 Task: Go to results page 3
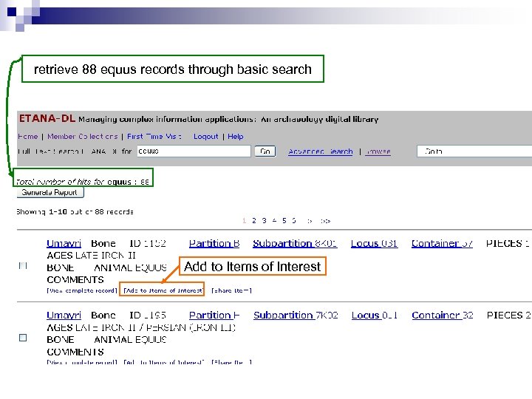264,220
